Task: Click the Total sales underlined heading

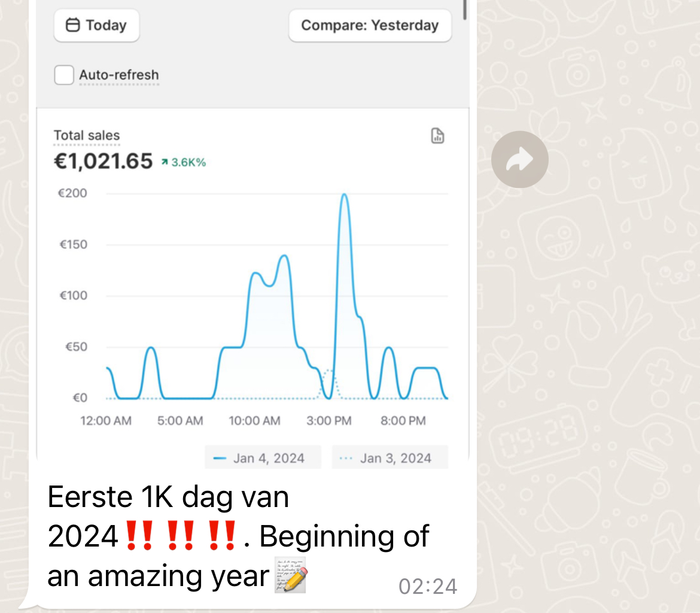Action: (87, 135)
